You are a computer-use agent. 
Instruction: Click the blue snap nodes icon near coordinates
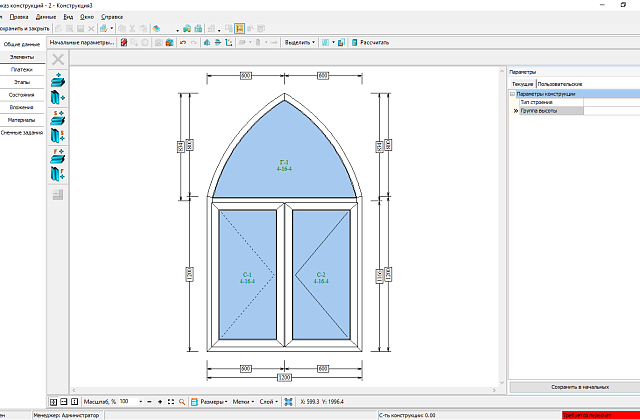pyautogui.click(x=289, y=402)
